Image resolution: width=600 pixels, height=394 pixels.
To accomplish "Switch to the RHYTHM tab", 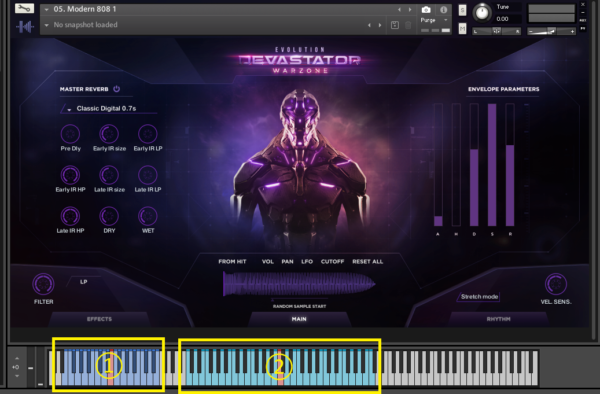I will (x=498, y=319).
